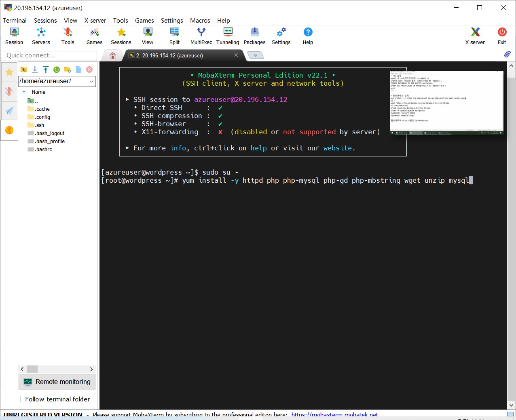Collapse the Name column tree arrow
The image size is (516, 420).
point(24,92)
